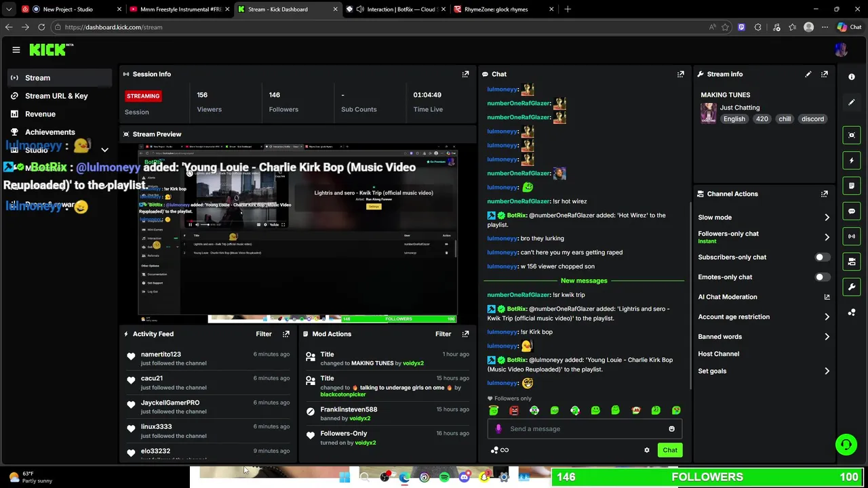Click the green Chat send button
This screenshot has width=868, height=488.
670,450
